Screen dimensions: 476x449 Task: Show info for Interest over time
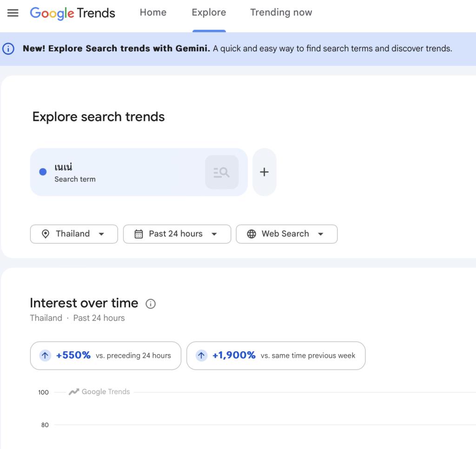[151, 303]
